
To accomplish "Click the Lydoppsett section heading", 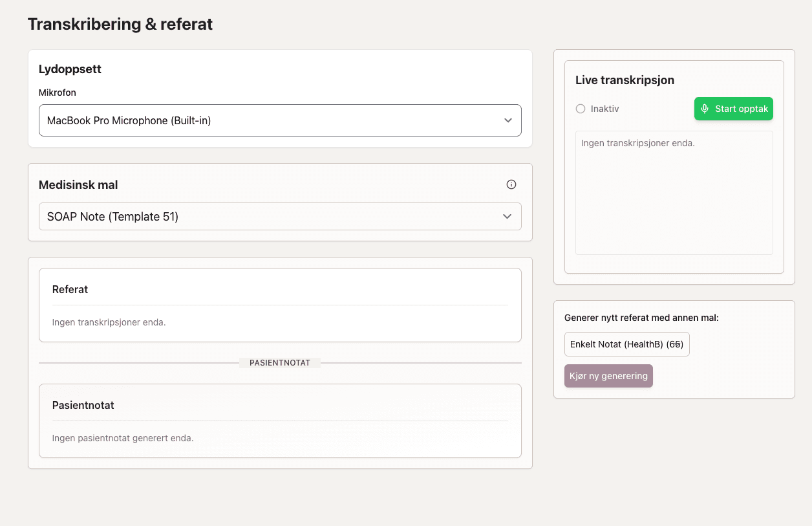I will pos(70,69).
